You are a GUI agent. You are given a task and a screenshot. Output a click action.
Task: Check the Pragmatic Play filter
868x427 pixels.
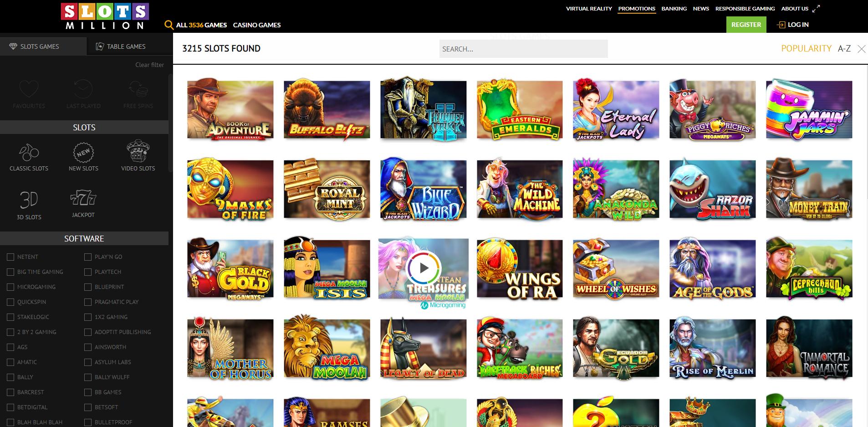pos(88,302)
